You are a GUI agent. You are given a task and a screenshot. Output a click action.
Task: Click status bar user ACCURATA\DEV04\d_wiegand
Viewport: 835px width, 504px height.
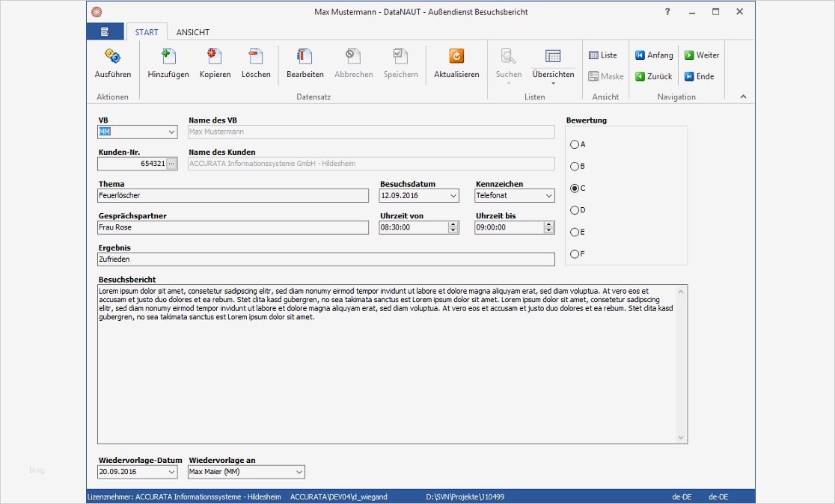[x=339, y=497]
